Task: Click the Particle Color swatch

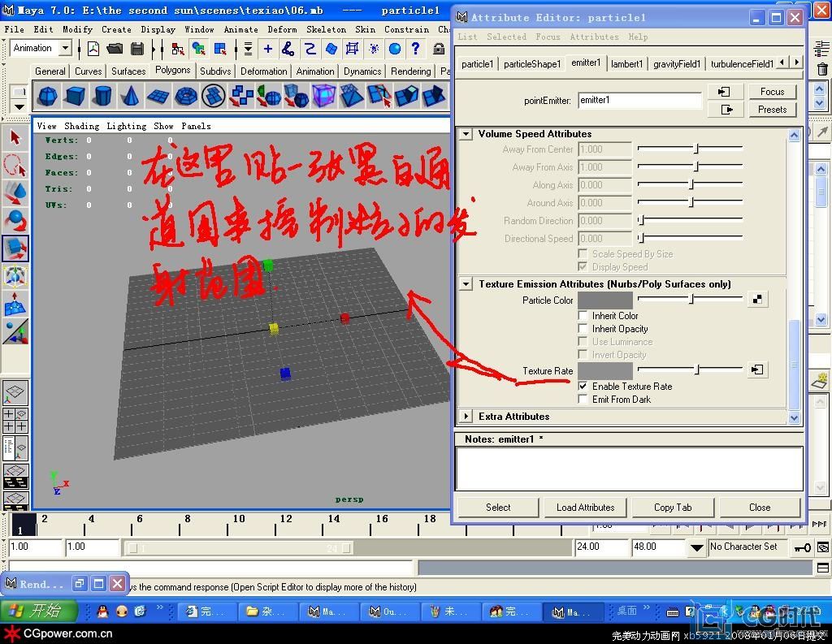Action: [x=604, y=300]
